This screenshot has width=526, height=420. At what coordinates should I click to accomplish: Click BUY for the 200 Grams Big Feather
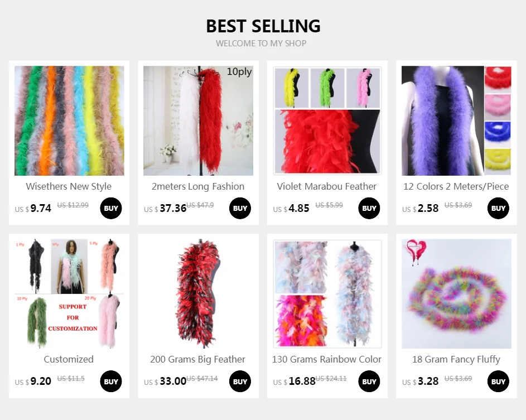pyautogui.click(x=240, y=382)
